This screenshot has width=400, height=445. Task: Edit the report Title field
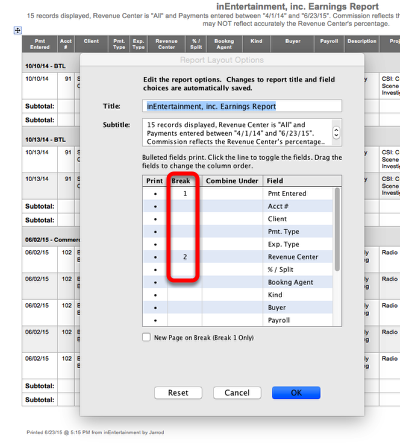pyautogui.click(x=242, y=106)
